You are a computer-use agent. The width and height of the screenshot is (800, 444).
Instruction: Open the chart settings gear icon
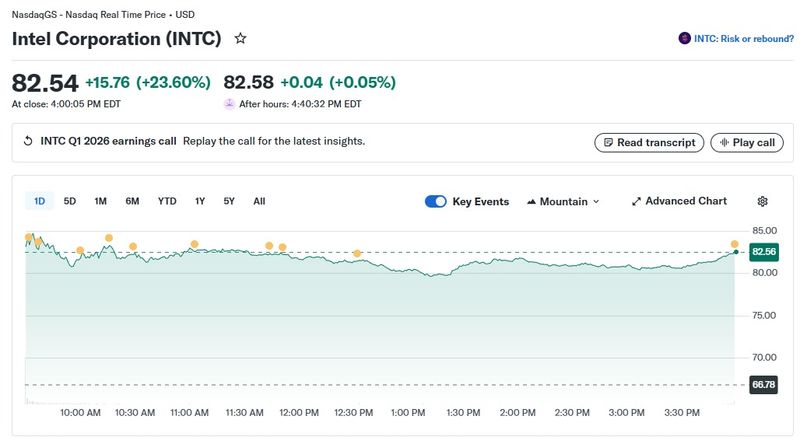[x=763, y=201]
